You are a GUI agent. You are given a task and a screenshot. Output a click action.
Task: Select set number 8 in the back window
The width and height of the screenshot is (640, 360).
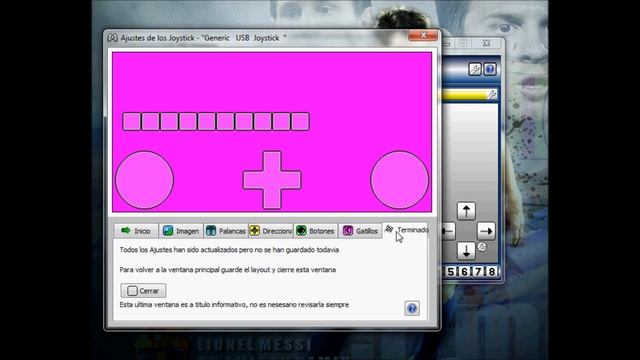[491, 271]
